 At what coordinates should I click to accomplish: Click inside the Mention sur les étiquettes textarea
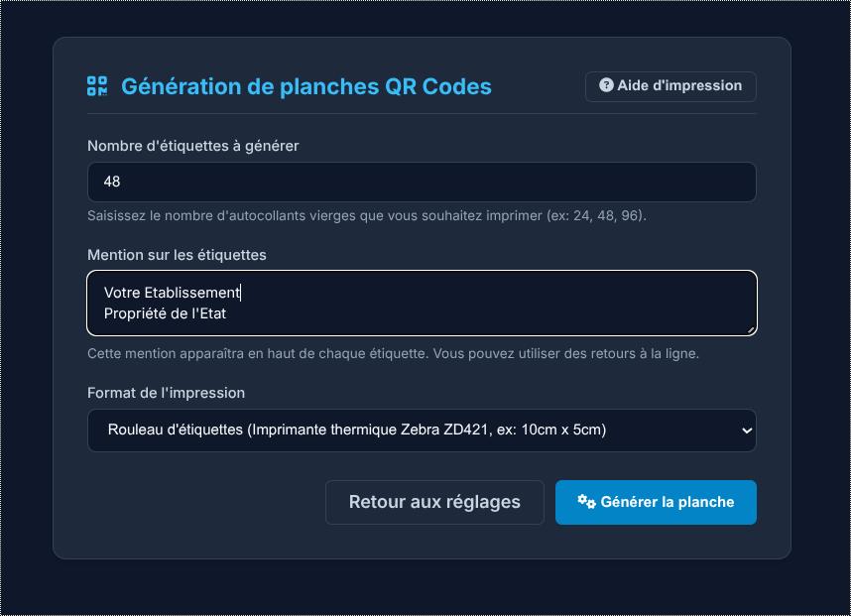(x=422, y=303)
